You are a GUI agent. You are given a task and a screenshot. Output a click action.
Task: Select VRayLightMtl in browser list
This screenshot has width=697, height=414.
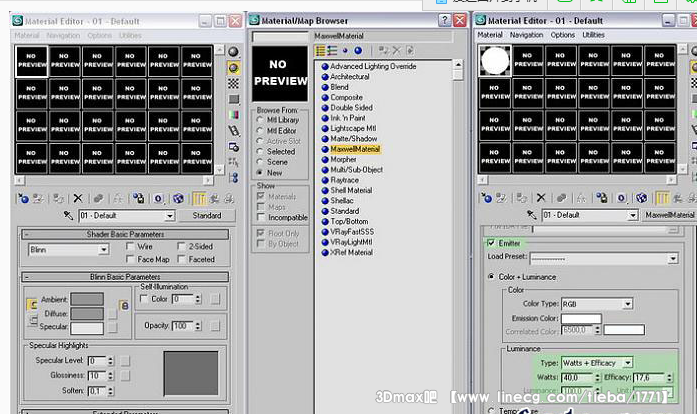point(351,242)
